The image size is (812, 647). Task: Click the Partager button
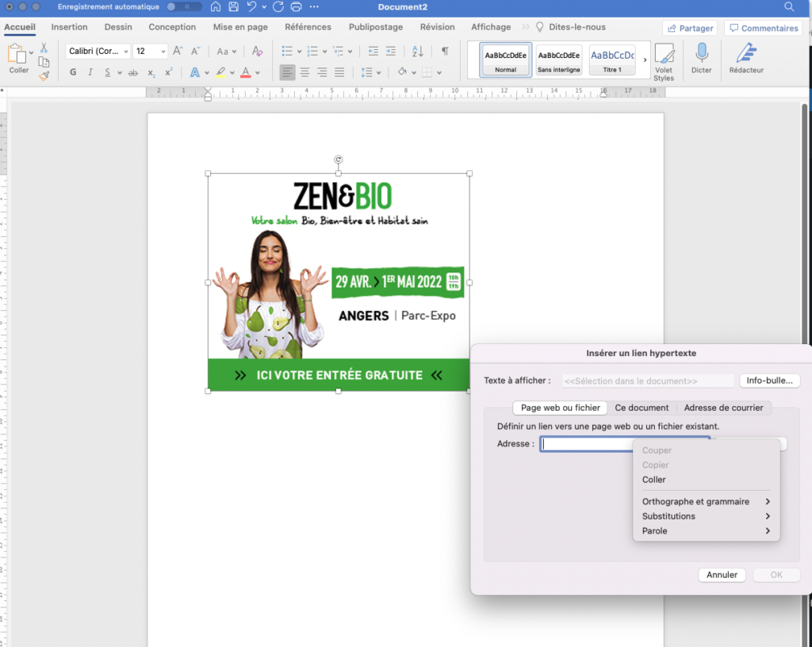(x=690, y=28)
